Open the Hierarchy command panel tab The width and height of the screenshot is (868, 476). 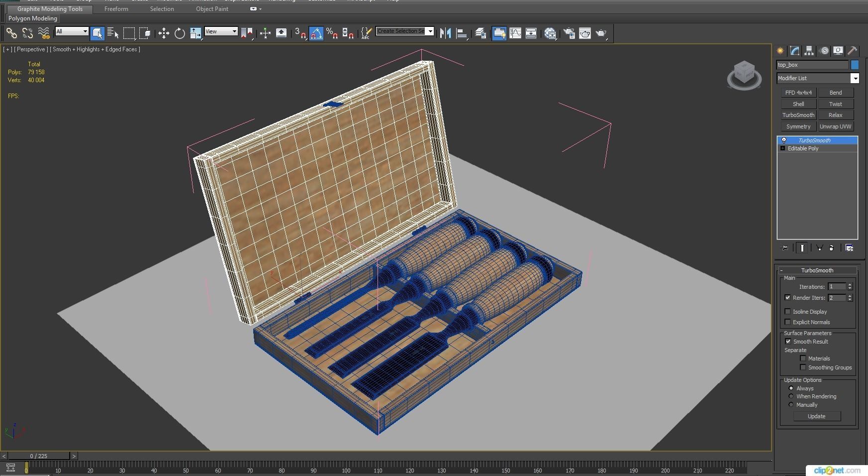[809, 51]
